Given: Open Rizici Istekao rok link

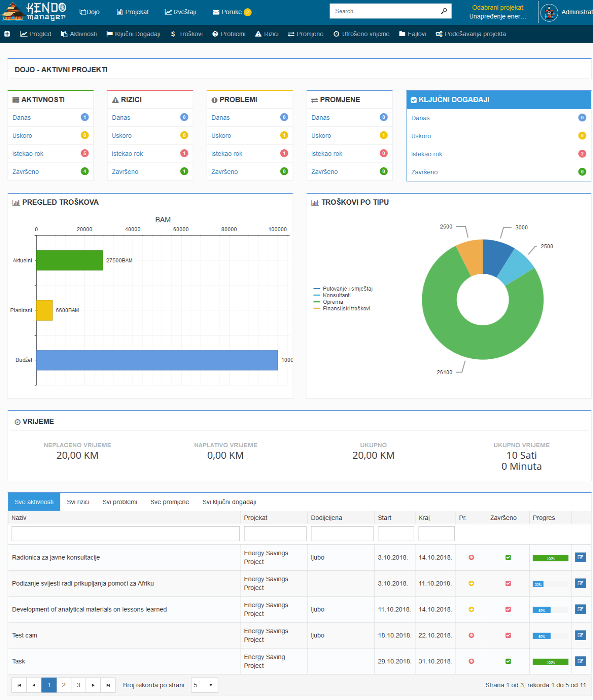Looking at the screenshot, I should tap(127, 154).
